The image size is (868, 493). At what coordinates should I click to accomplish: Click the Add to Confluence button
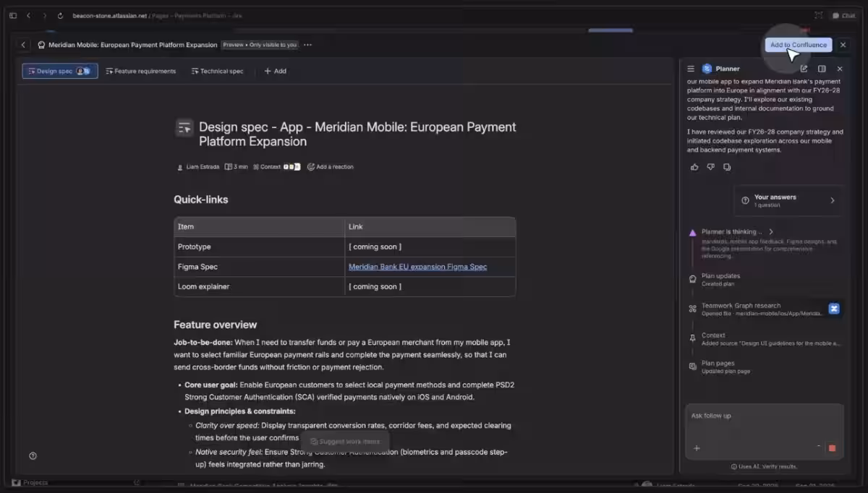click(x=799, y=45)
